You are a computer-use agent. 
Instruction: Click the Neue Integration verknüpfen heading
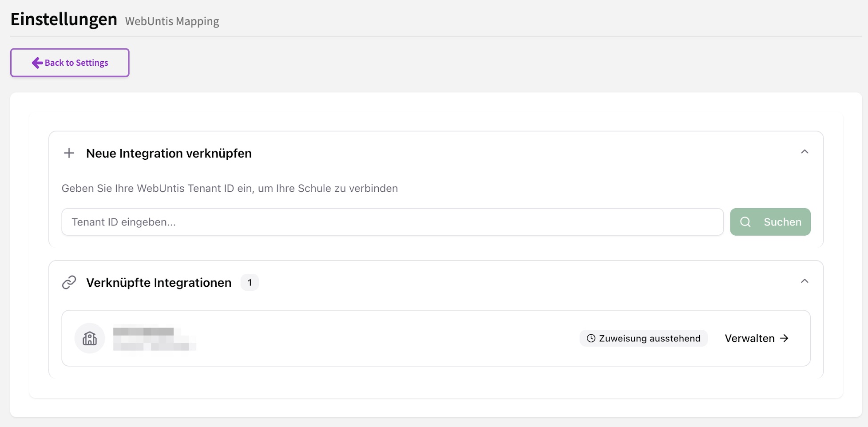(169, 153)
